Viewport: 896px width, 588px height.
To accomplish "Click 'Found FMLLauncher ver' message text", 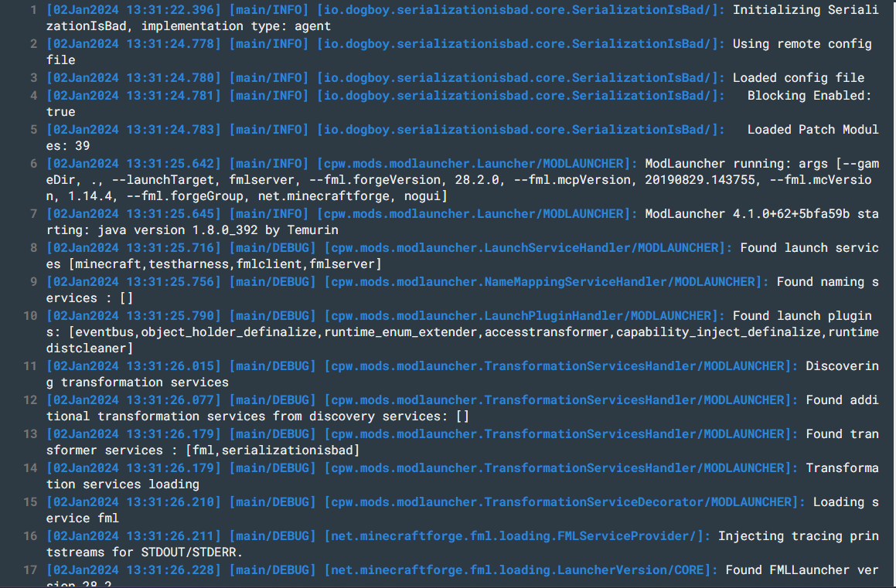I will pos(802,569).
